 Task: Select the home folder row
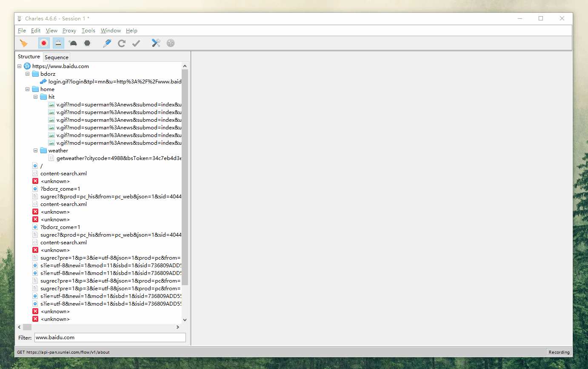(x=43, y=89)
